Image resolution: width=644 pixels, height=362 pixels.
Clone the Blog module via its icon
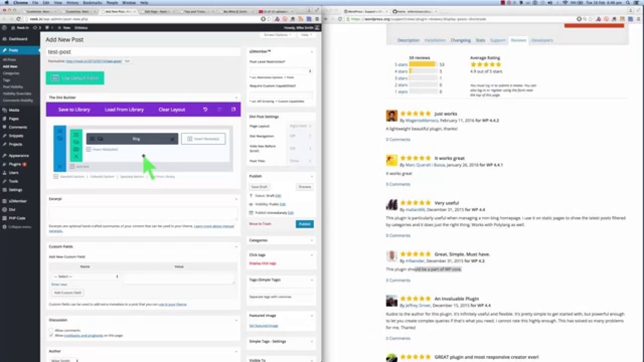pos(100,139)
